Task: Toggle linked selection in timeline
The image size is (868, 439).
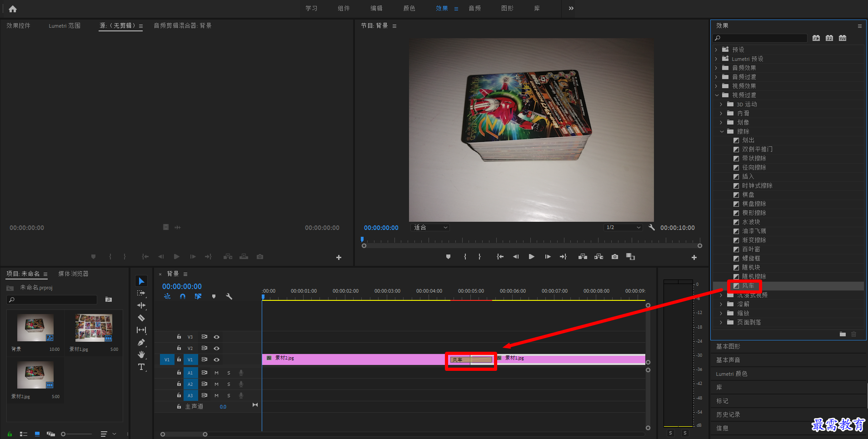Action: (198, 296)
